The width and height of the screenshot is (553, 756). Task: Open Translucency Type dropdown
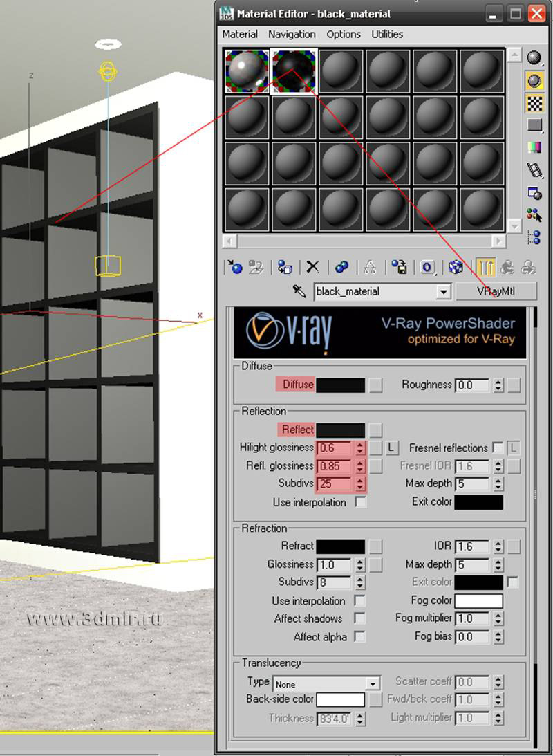(x=373, y=684)
